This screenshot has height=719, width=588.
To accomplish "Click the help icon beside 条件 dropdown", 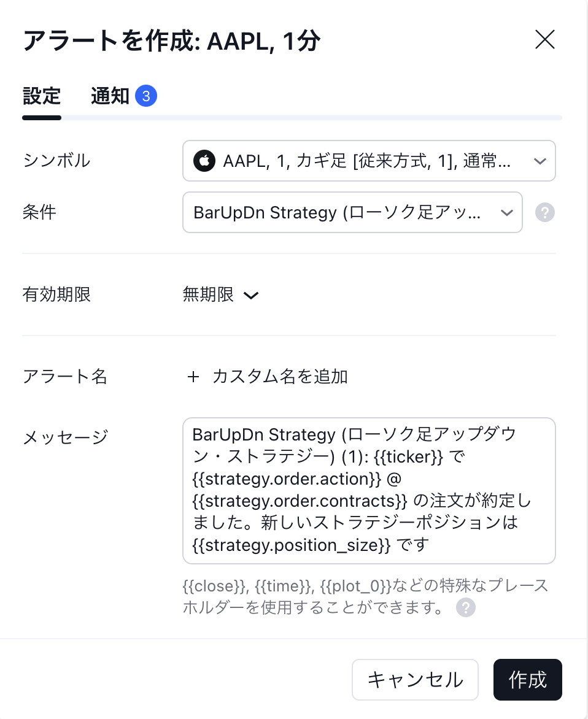I will [x=544, y=212].
